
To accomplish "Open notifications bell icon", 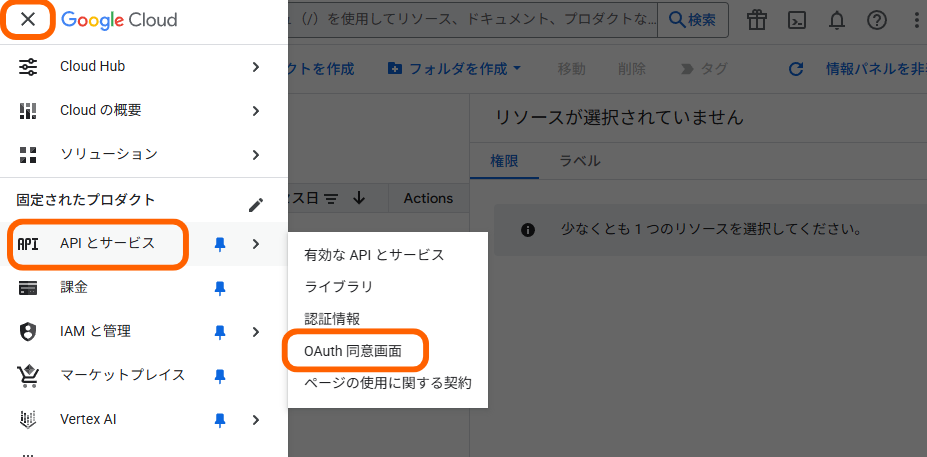I will [x=837, y=21].
